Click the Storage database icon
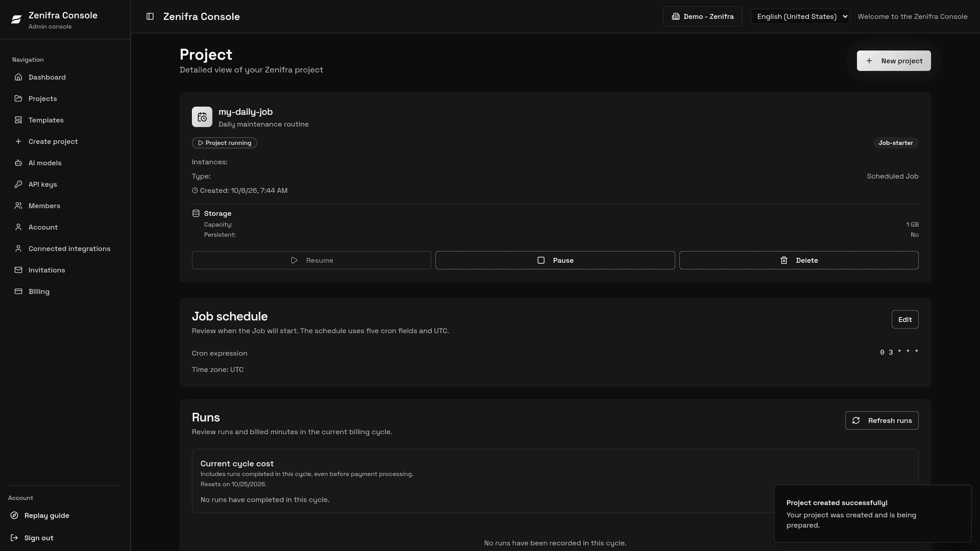The width and height of the screenshot is (980, 551). (196, 213)
